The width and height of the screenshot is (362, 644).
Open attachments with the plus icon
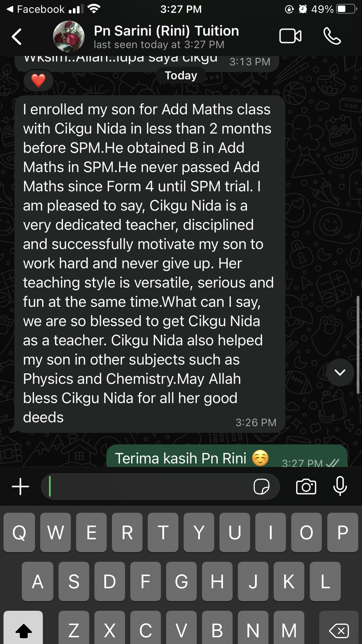(x=20, y=487)
